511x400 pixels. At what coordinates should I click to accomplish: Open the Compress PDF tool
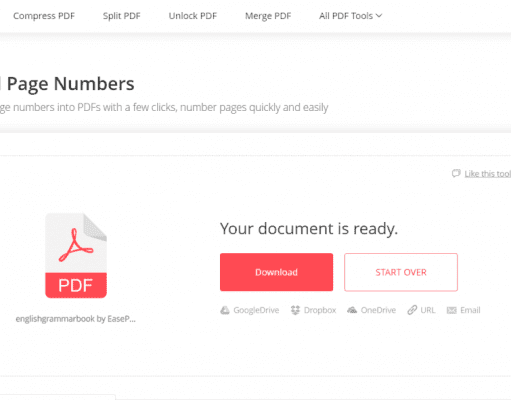[x=44, y=16]
